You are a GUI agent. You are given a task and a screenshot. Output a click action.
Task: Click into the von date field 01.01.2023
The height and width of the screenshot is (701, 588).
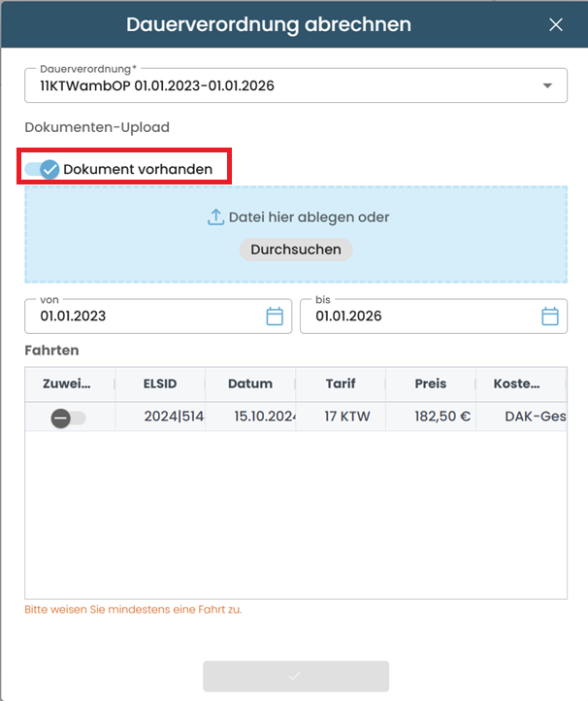coord(146,317)
